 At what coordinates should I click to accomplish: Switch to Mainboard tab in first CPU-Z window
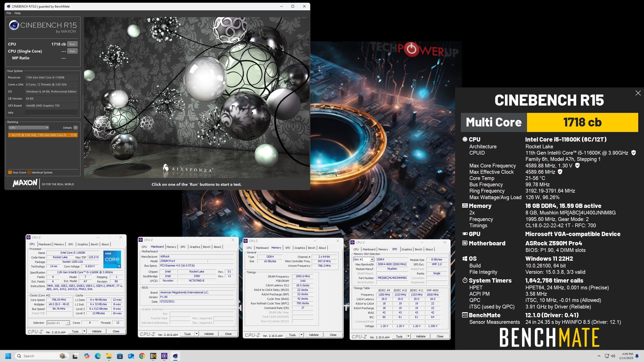click(45, 244)
